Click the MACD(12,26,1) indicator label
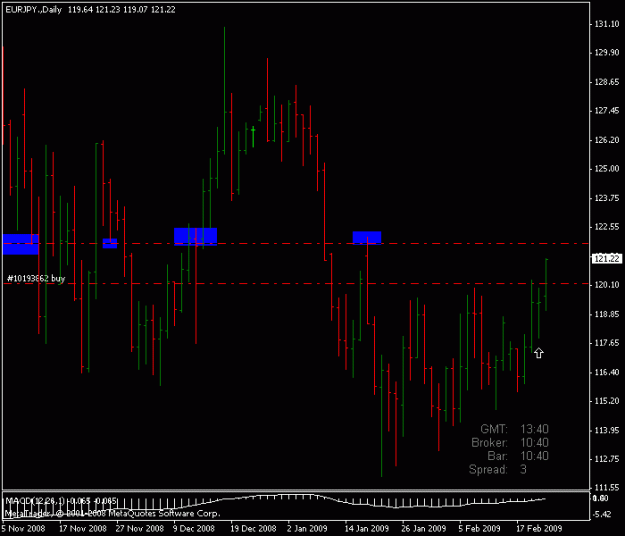 coord(61,501)
